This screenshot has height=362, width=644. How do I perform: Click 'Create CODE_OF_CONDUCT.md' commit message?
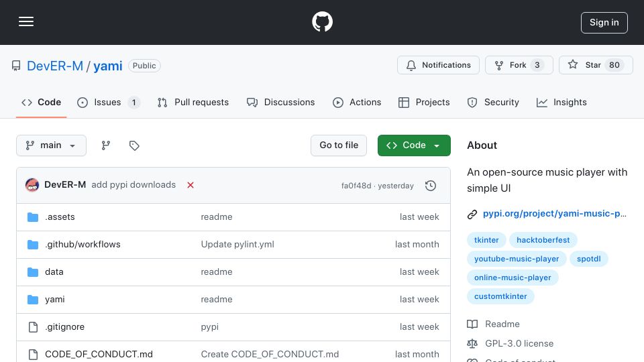click(270, 354)
